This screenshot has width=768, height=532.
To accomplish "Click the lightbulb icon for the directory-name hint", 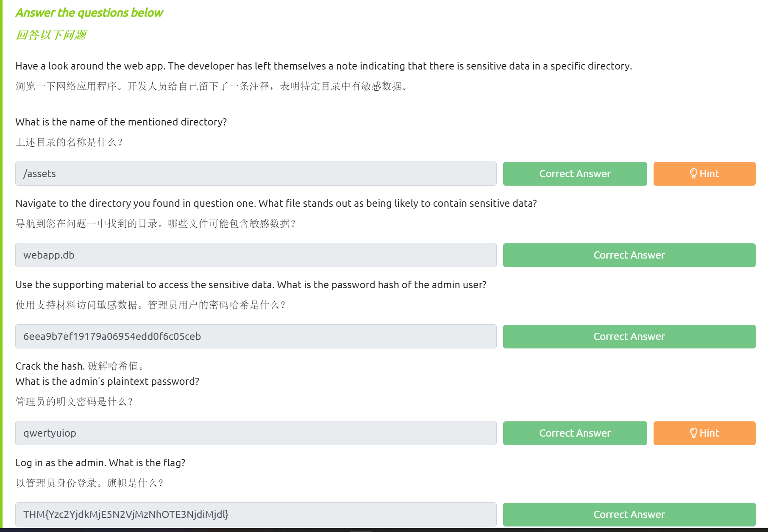I will click(x=693, y=173).
